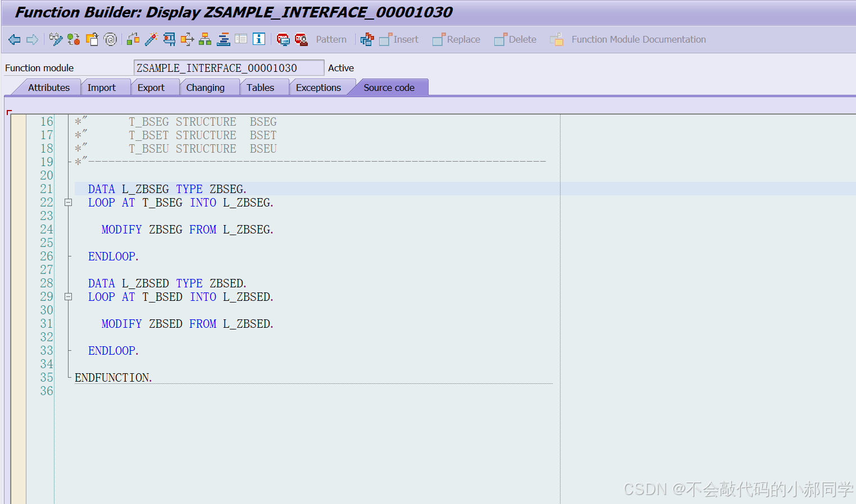The height and width of the screenshot is (504, 856).
Task: Switch to the Attributes tab
Action: [49, 87]
